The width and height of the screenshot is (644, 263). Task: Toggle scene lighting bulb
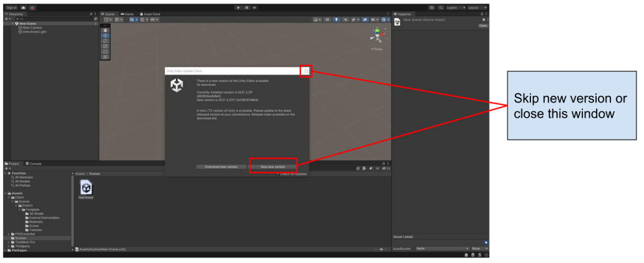click(337, 19)
